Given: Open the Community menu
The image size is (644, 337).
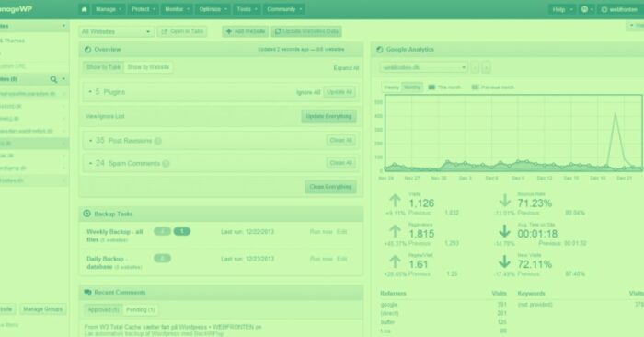Looking at the screenshot, I should click(x=284, y=9).
